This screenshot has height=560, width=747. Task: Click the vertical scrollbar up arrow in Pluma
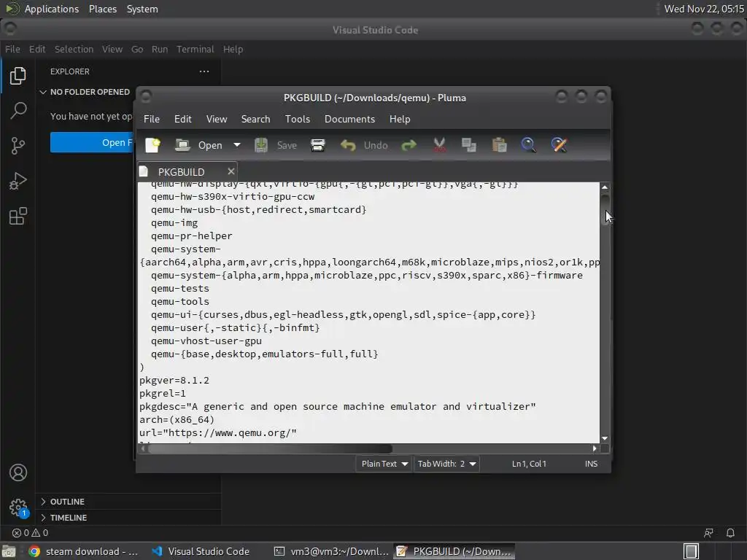(605, 187)
